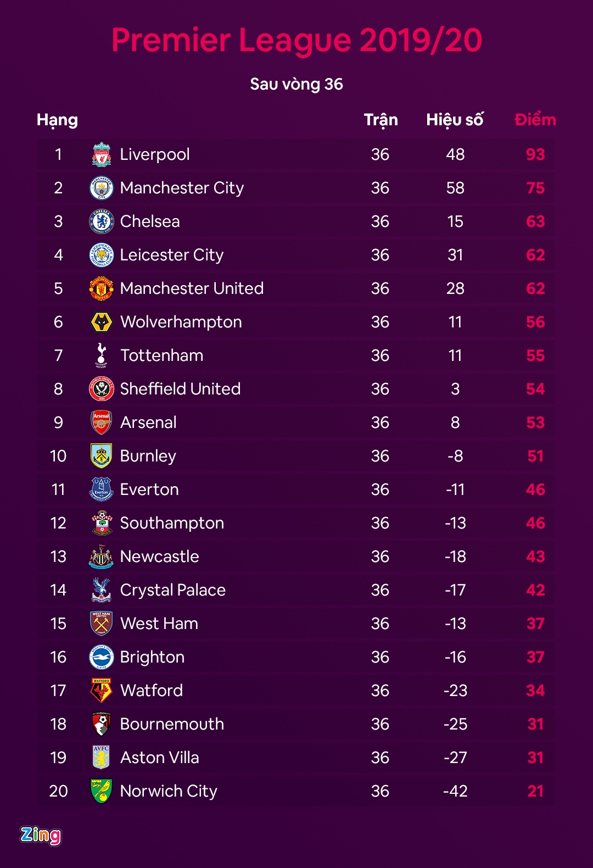593x868 pixels.
Task: Click the Arsenal cannon crest
Action: (x=102, y=422)
